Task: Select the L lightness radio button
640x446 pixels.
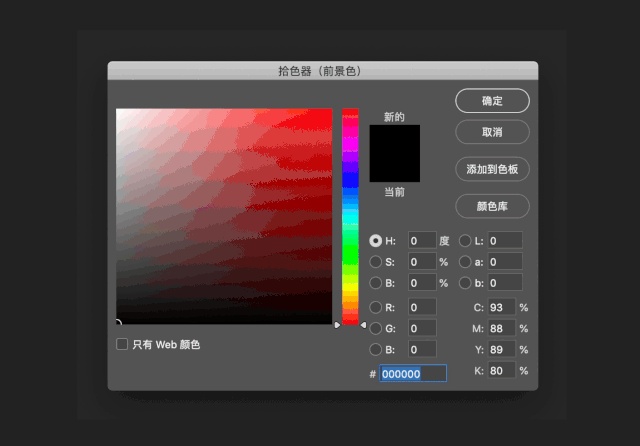Action: coord(465,240)
